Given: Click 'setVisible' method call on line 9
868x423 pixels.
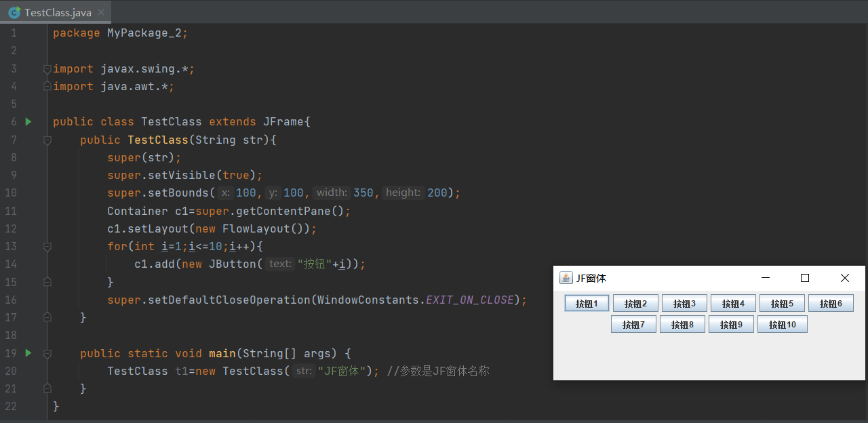Looking at the screenshot, I should click(x=182, y=175).
